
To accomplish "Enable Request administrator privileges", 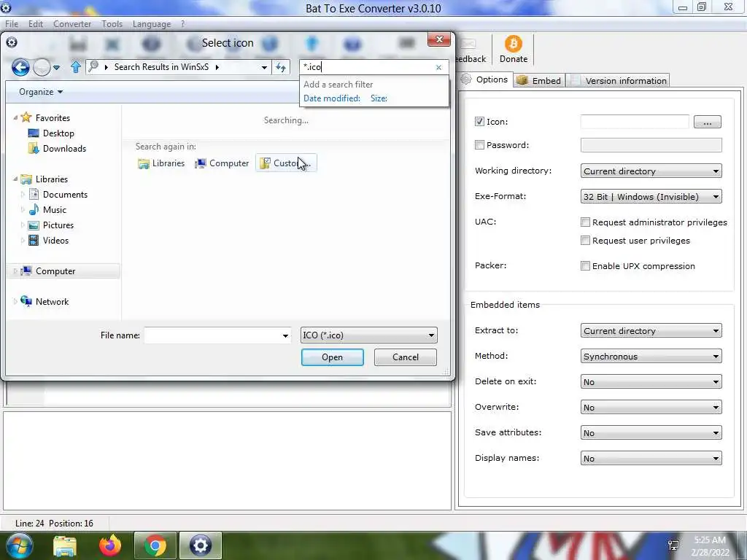I will coord(585,222).
